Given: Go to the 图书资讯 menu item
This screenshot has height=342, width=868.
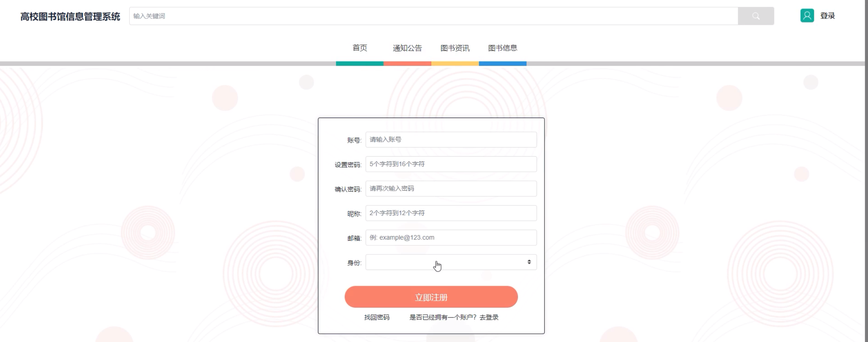Looking at the screenshot, I should tap(455, 48).
